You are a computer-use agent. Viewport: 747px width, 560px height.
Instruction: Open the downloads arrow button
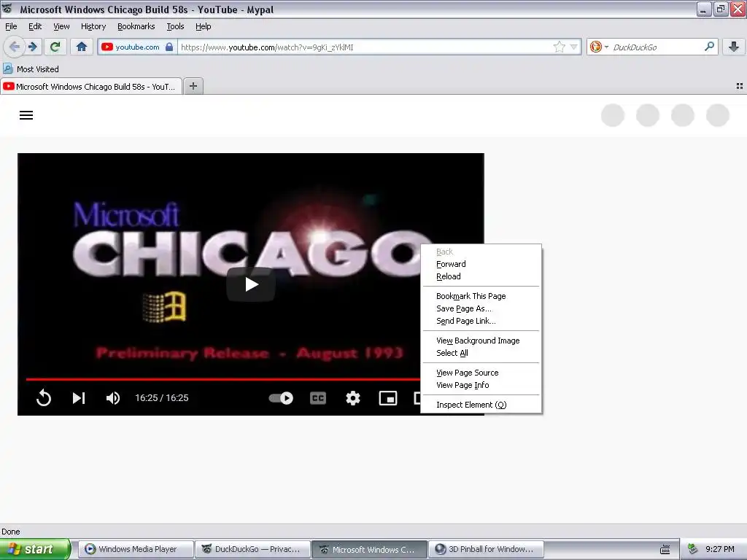pos(734,47)
